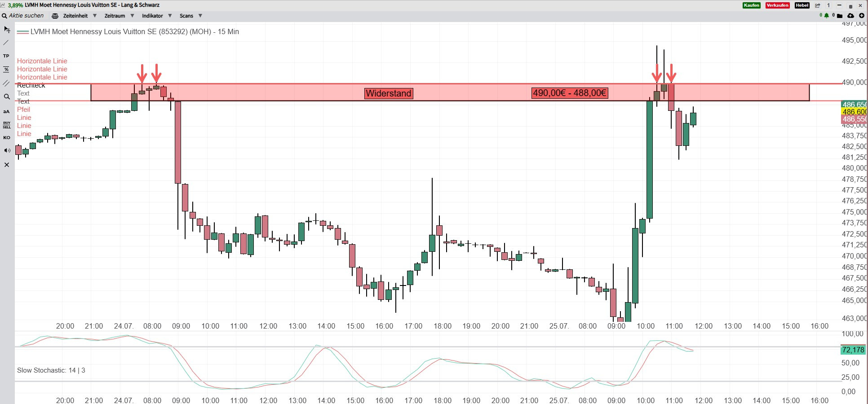Click the black Hebel button

click(x=802, y=5)
